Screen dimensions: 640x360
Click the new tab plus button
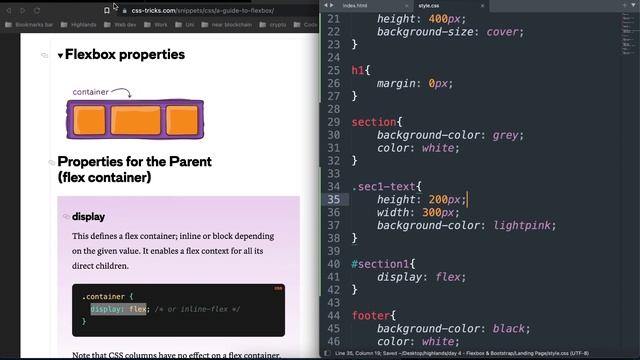coord(624,5)
